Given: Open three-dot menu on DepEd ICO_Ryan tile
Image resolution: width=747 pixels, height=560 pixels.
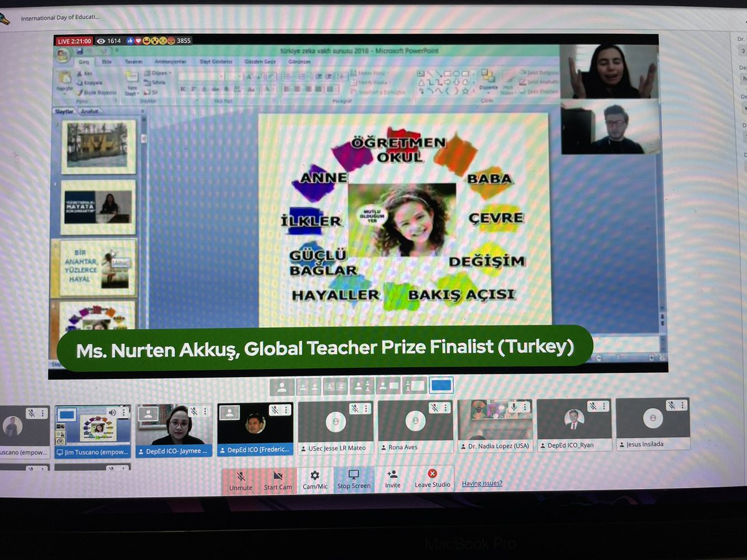Looking at the screenshot, I should click(604, 406).
